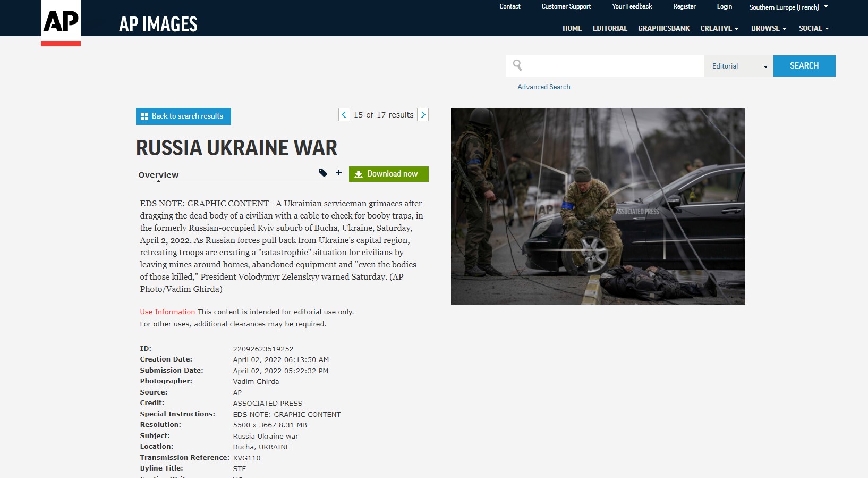Click the plus icon next to Download
This screenshot has width=868, height=478.
click(338, 173)
